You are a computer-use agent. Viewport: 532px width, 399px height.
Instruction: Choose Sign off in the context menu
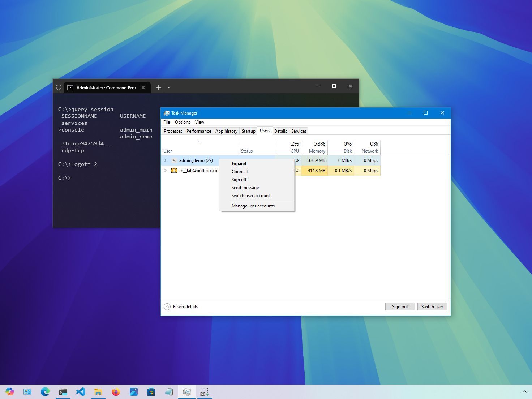[x=239, y=180]
